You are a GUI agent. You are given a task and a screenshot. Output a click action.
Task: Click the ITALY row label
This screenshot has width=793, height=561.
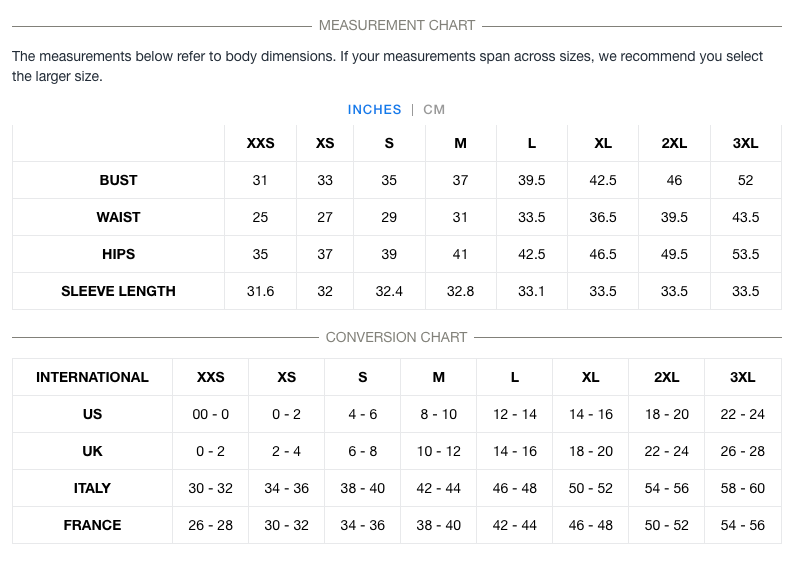(x=92, y=488)
